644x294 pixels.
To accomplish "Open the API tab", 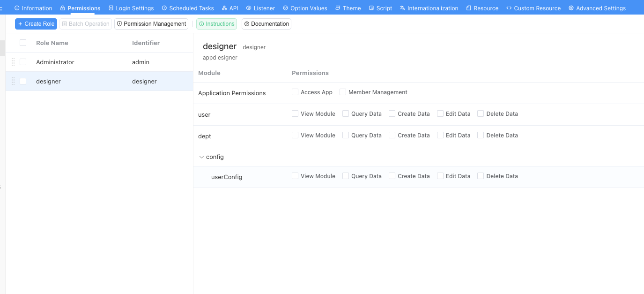I will tap(230, 8).
